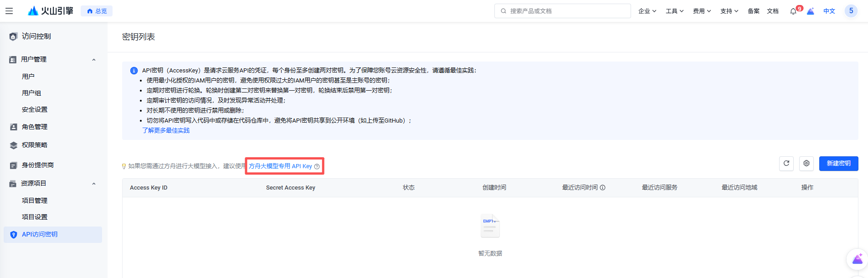Click the Access Key ID column header
868x278 pixels.
click(x=149, y=188)
